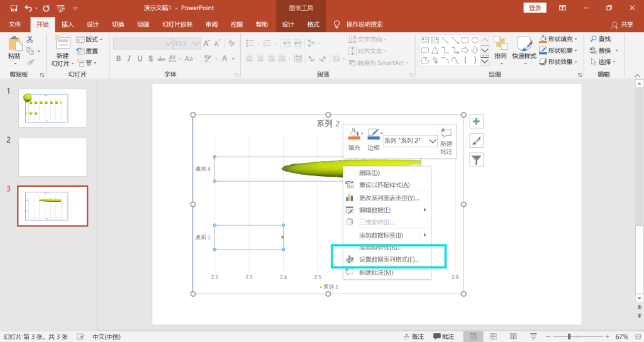The image size is (644, 342).
Task: Open the font name combo box
Action: click(x=143, y=43)
